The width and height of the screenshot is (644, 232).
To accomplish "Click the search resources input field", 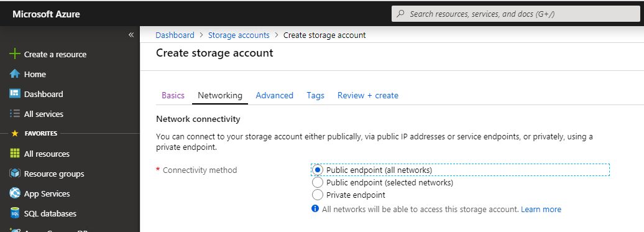I will (516, 14).
